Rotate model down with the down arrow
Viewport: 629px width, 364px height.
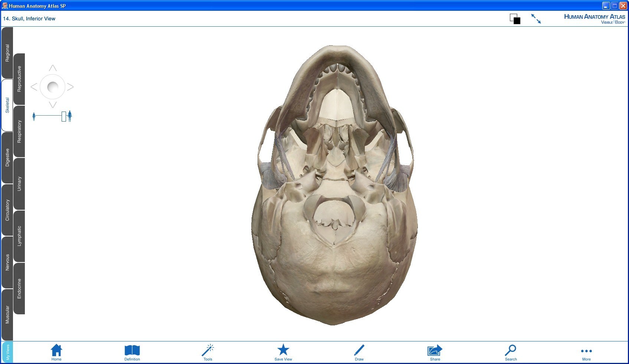(53, 105)
